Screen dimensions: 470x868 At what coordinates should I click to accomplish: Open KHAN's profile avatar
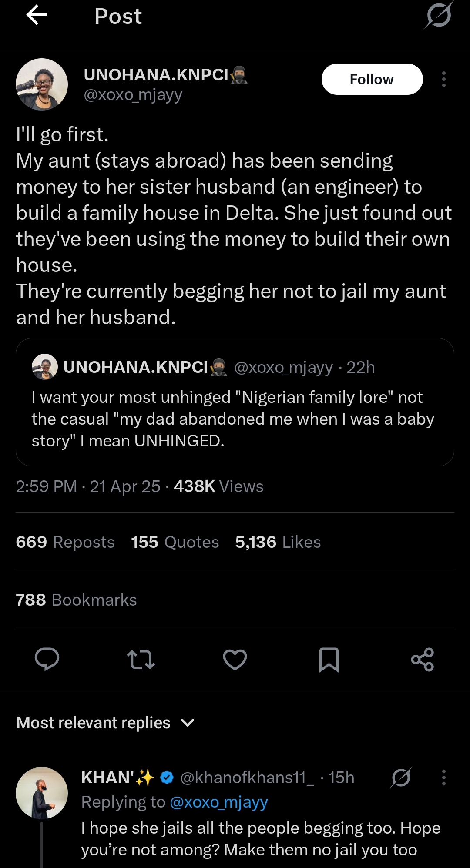point(42,793)
